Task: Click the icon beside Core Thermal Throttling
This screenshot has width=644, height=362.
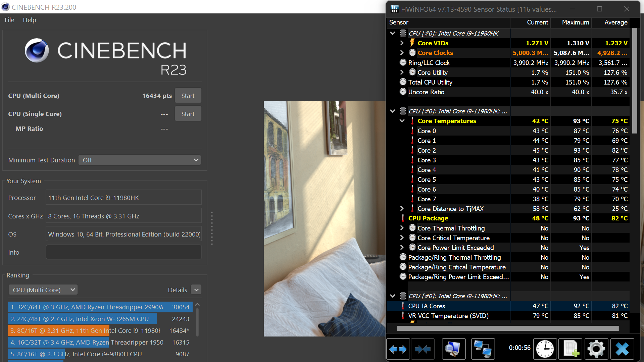Action: 412,228
